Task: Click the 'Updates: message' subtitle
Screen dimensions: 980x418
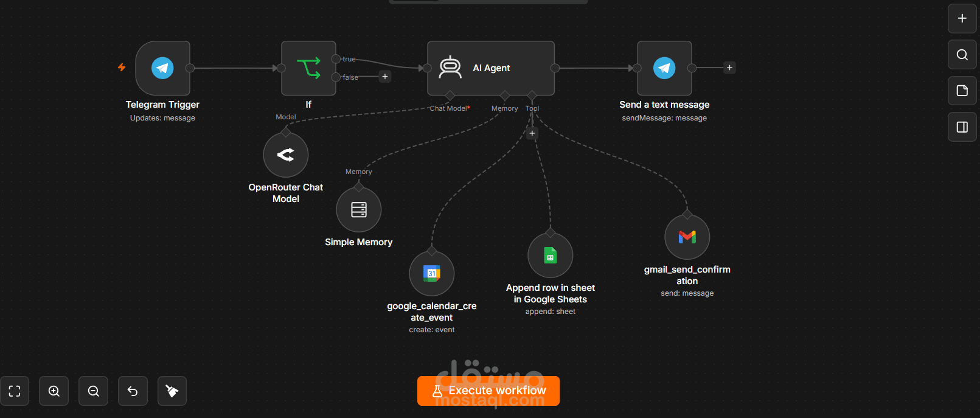Action: 162,118
